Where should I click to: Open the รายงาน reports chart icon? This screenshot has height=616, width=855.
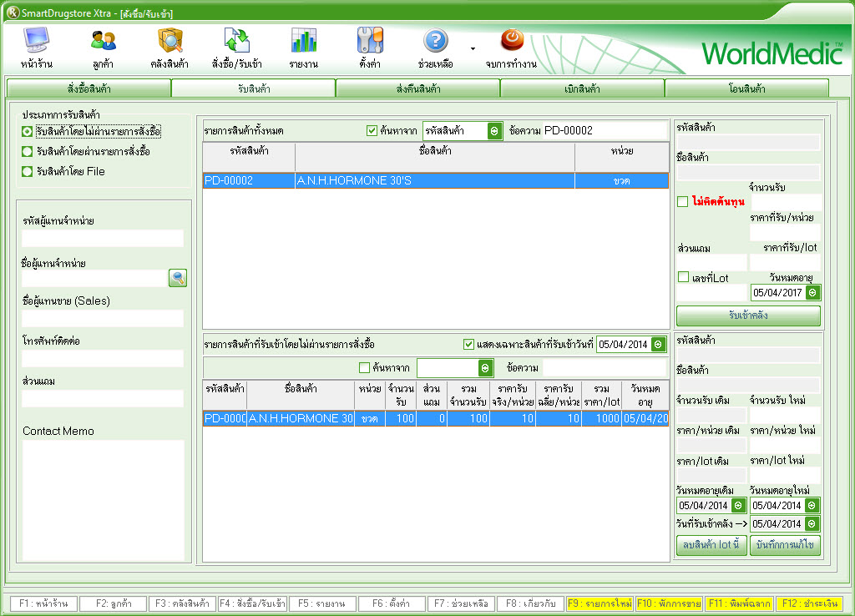point(303,41)
